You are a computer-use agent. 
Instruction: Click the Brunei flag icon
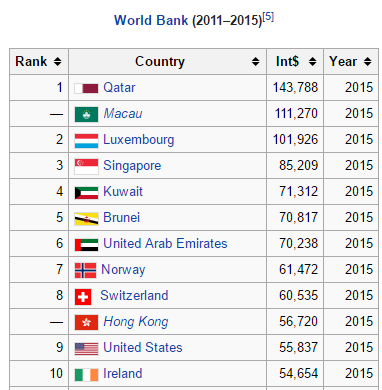(86, 218)
